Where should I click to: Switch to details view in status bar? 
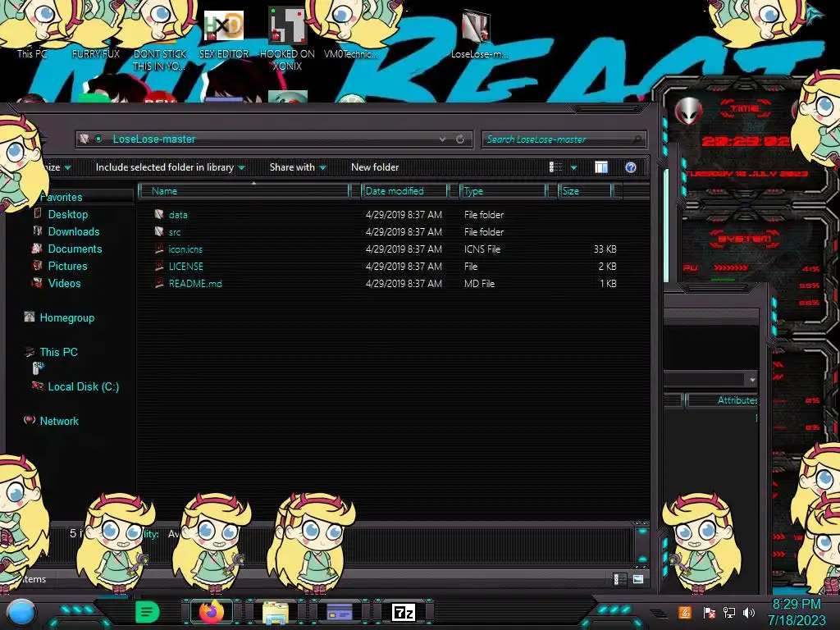coord(620,579)
